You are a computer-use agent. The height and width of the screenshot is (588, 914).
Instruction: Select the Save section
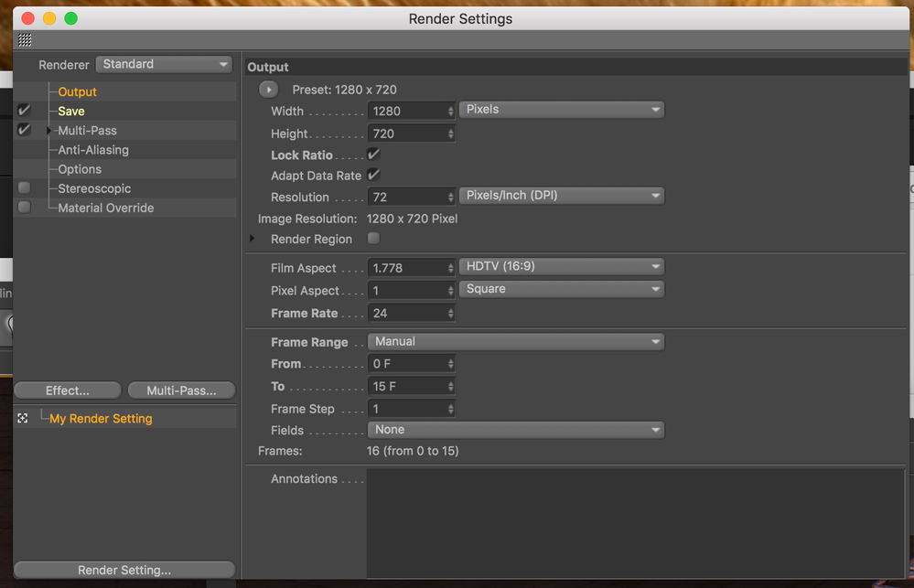(x=71, y=111)
